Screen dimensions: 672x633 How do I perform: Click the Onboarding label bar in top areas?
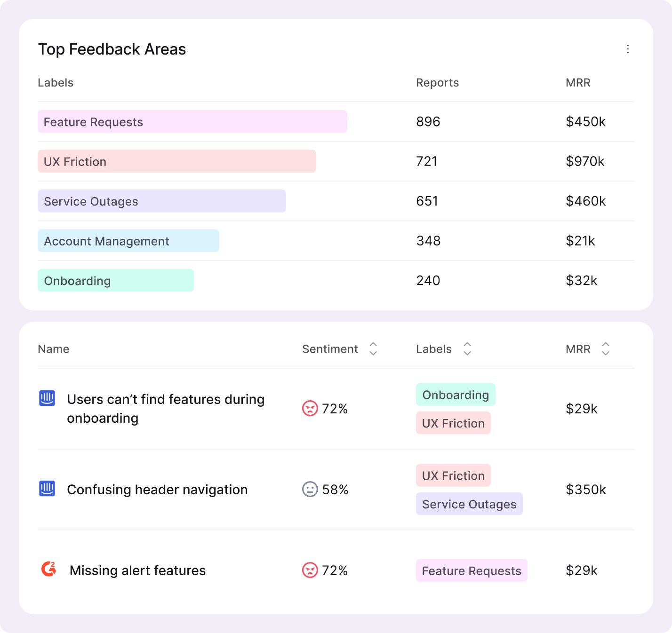(115, 281)
